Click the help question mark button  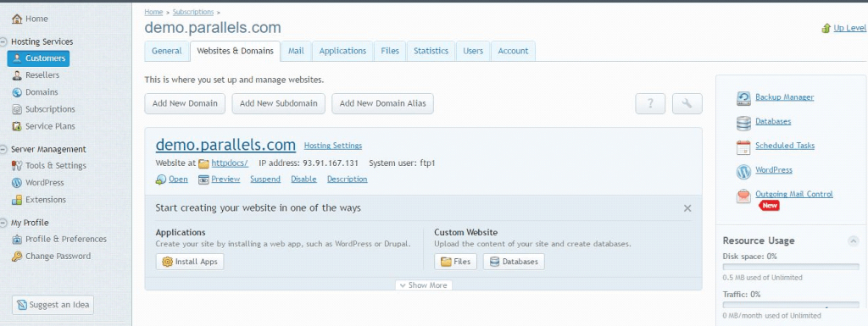coord(650,104)
